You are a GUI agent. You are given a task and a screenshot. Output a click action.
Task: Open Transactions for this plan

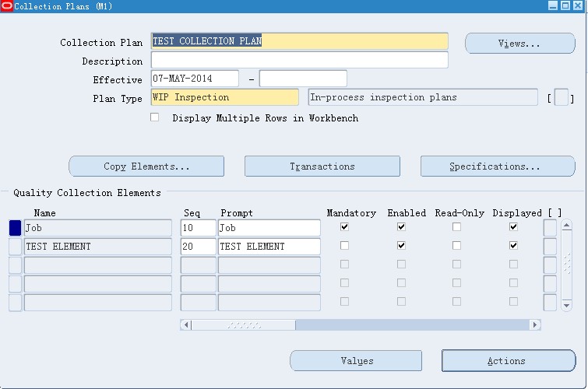tap(322, 166)
